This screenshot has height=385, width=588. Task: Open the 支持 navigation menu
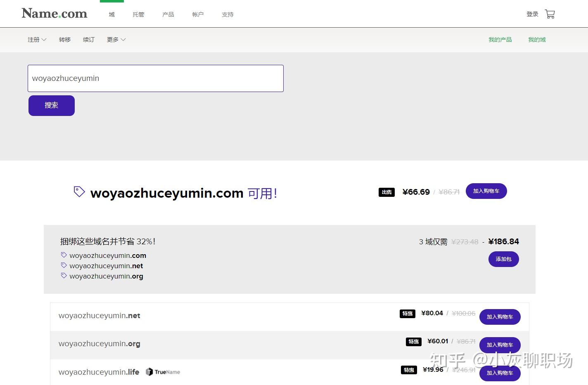point(228,14)
